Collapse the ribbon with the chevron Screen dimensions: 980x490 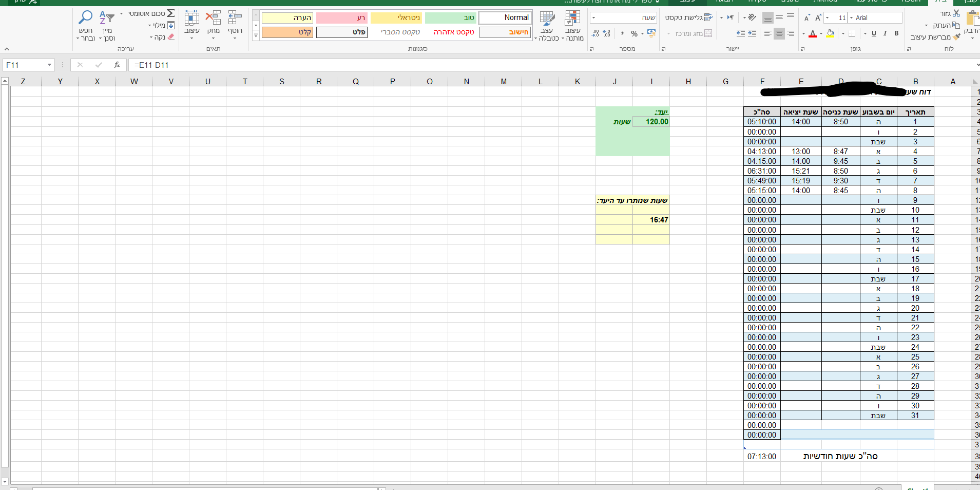click(x=7, y=49)
